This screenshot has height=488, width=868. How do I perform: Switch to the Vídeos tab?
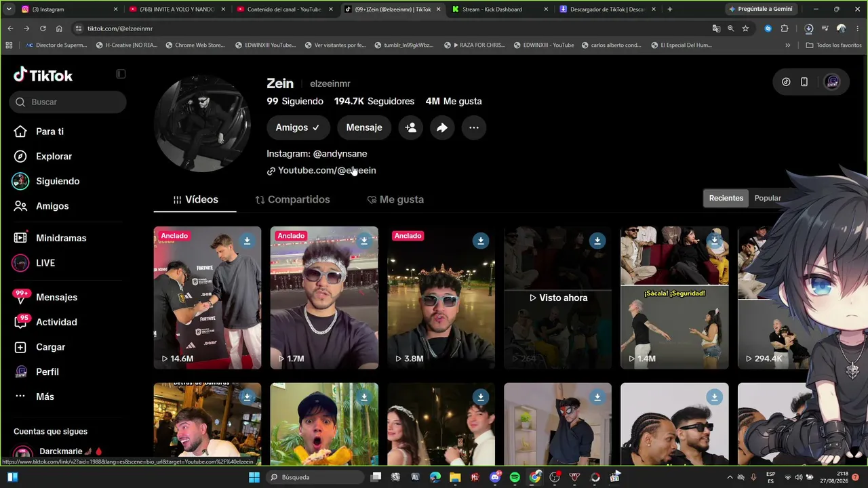pos(195,199)
